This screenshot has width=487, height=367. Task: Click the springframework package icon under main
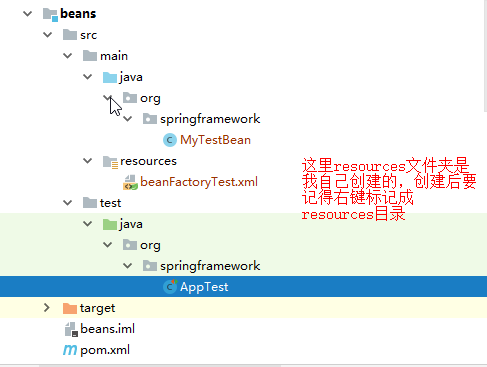(x=150, y=119)
